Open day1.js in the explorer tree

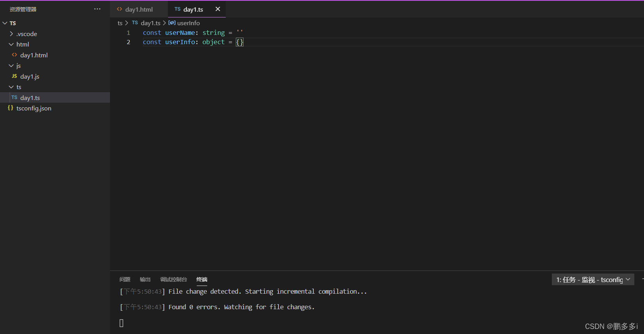click(x=55, y=76)
